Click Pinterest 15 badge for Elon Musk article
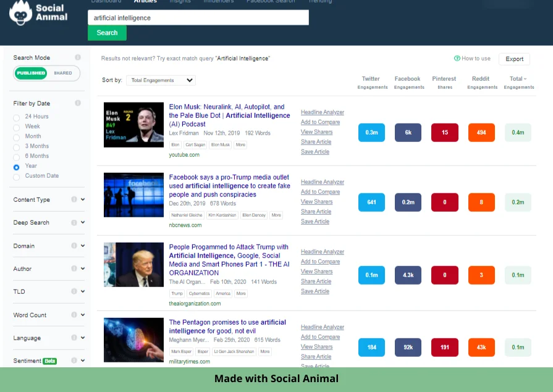This screenshot has height=392, width=553. click(445, 133)
